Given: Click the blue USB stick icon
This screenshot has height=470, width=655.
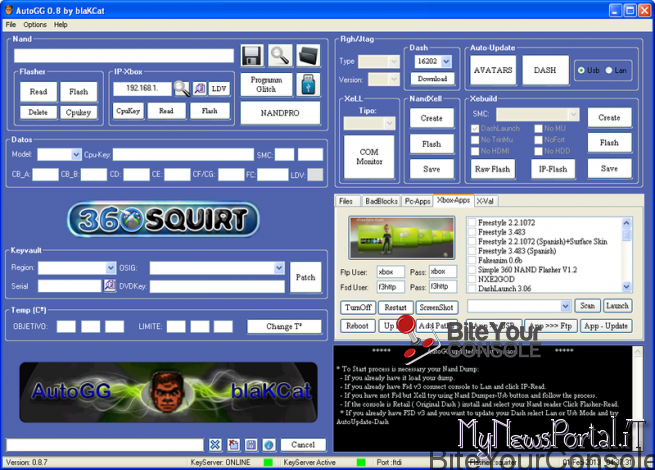Looking at the screenshot, I should coord(308,84).
